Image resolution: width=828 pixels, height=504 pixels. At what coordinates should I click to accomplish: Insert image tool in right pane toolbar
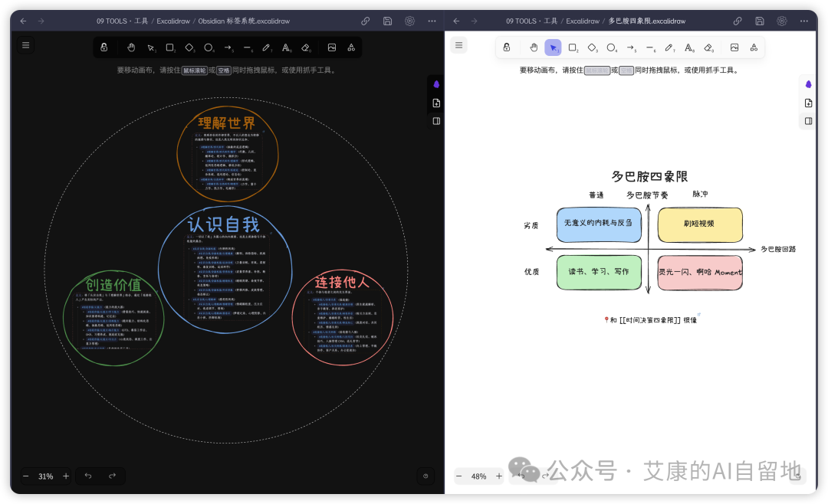(734, 47)
